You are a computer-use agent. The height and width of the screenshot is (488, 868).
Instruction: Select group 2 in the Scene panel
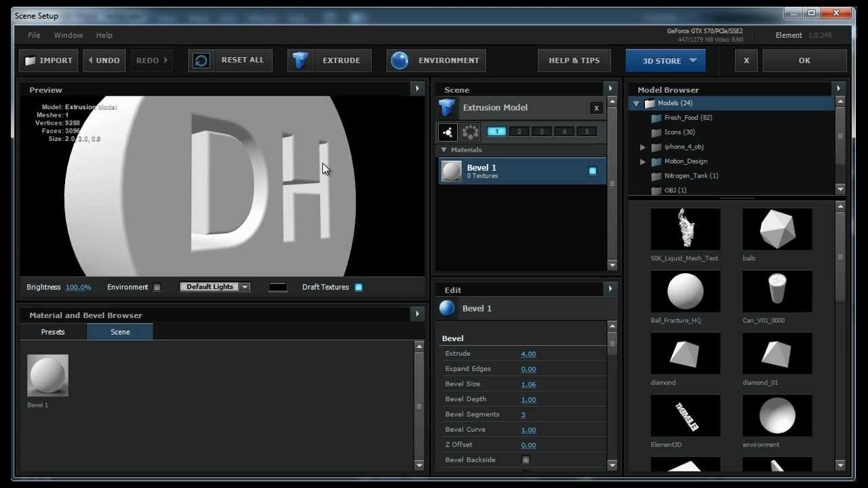click(519, 131)
